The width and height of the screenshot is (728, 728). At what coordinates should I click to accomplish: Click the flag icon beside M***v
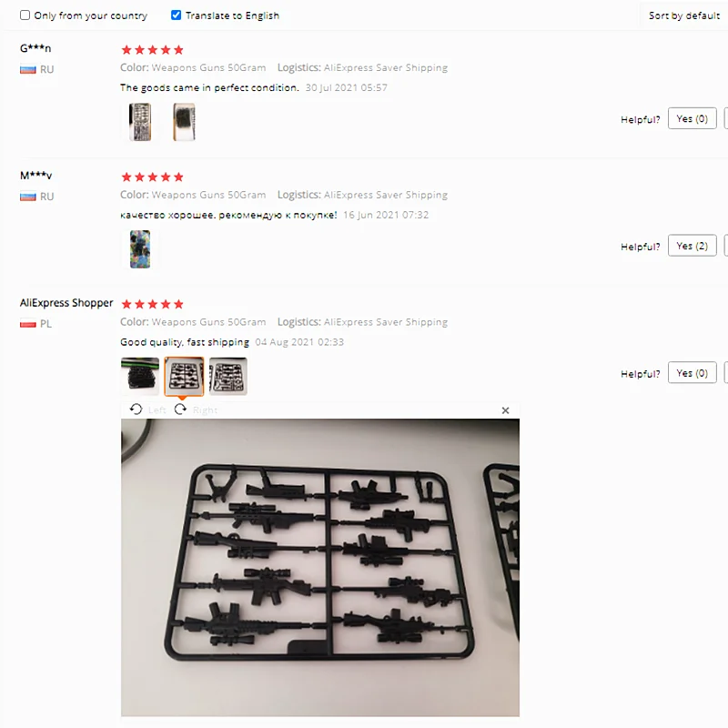(28, 197)
